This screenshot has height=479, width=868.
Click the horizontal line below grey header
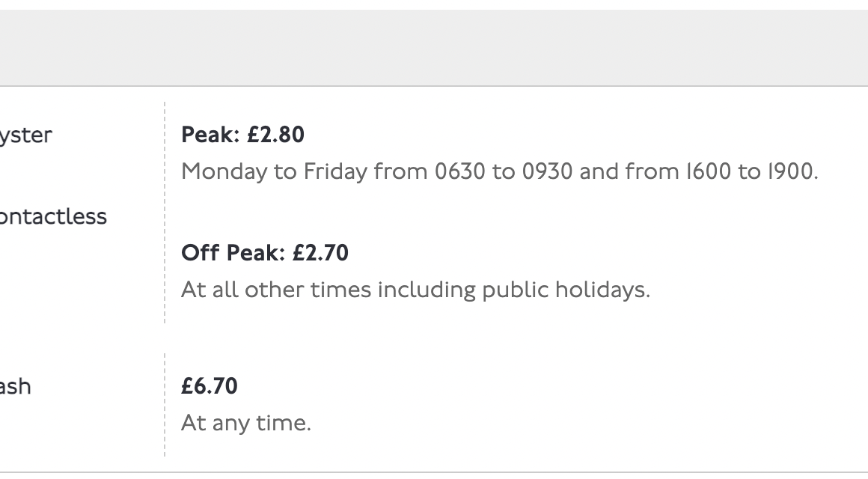pos(434,86)
